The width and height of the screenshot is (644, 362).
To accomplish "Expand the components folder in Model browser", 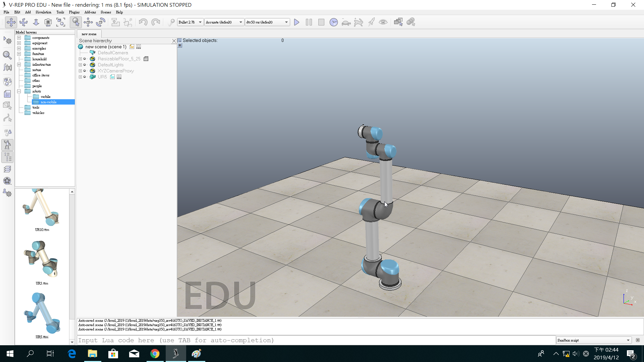I will coord(19,38).
